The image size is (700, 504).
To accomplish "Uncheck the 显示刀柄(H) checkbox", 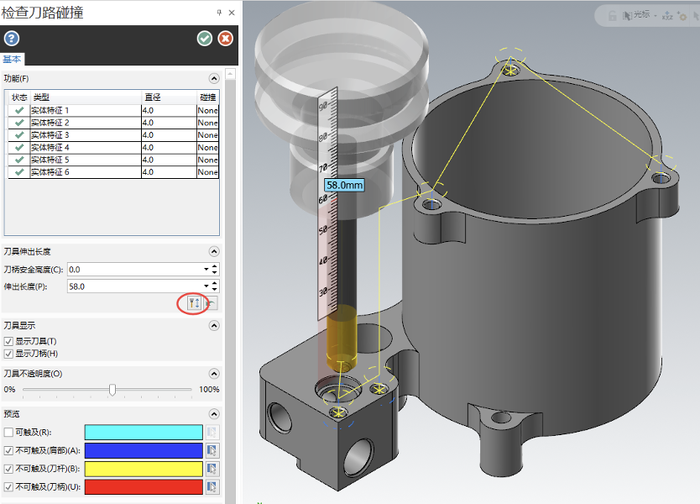I will coord(8,354).
